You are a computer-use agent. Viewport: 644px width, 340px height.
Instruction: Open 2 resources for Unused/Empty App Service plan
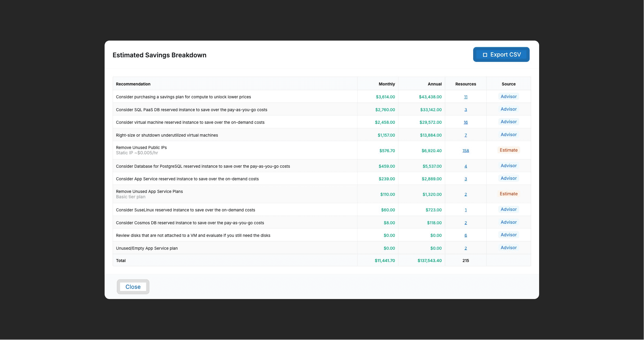coord(466,248)
